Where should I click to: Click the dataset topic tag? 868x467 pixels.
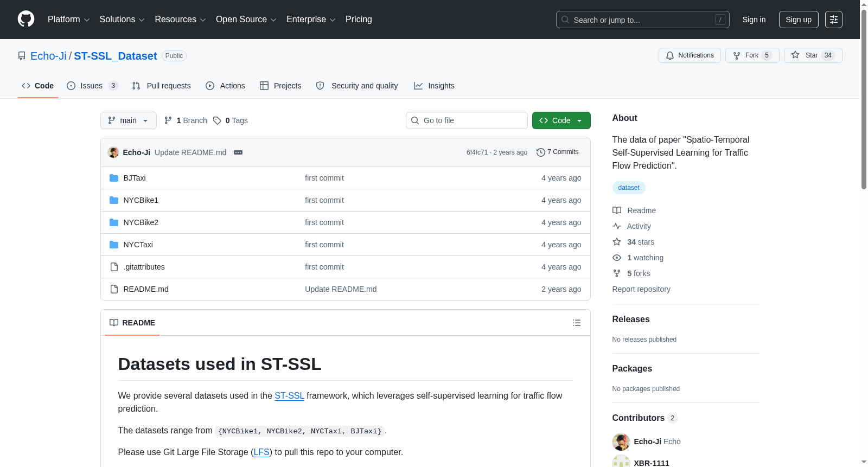pos(629,188)
